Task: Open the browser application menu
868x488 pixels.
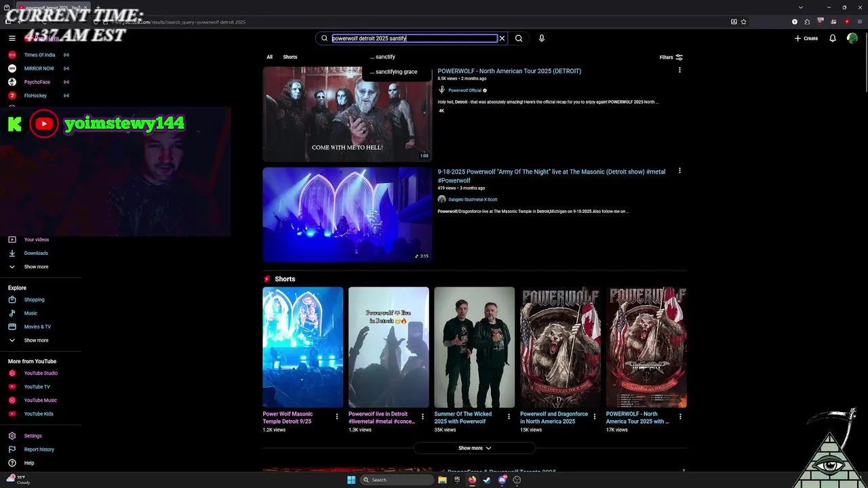Action: tap(859, 22)
